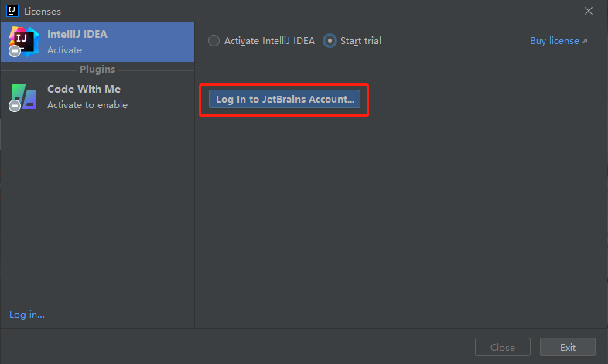Viewport: 608px width, 364px height.
Task: Click the disabled Close button
Action: [503, 347]
